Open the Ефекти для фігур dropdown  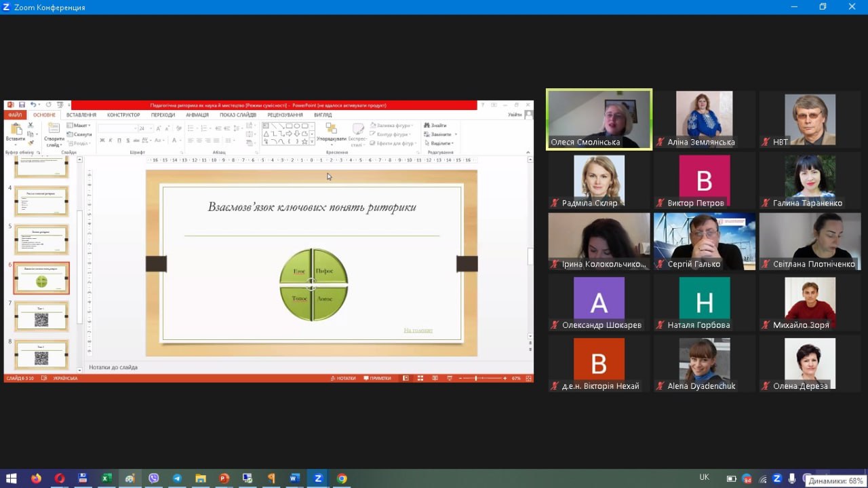click(393, 143)
